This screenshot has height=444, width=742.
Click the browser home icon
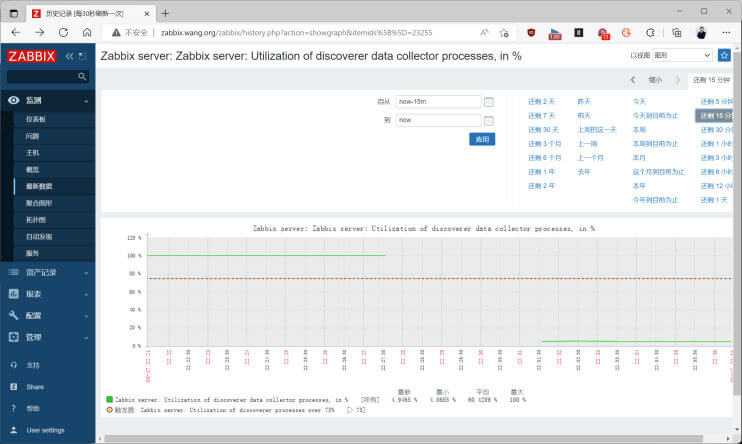87,33
